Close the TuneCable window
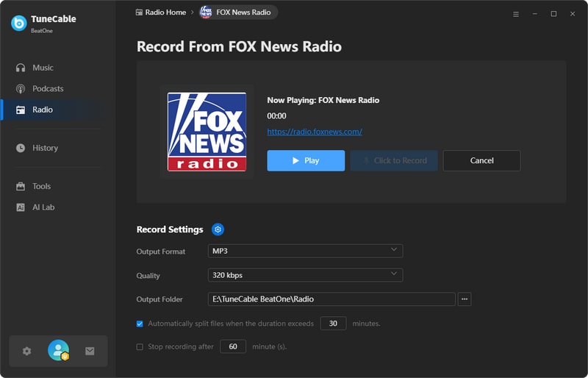 [x=573, y=14]
